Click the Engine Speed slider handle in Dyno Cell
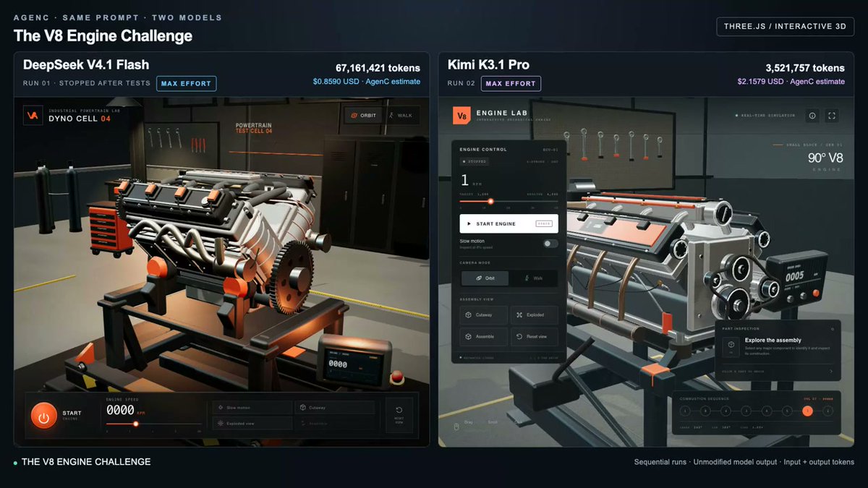The width and height of the screenshot is (868, 488). (135, 424)
